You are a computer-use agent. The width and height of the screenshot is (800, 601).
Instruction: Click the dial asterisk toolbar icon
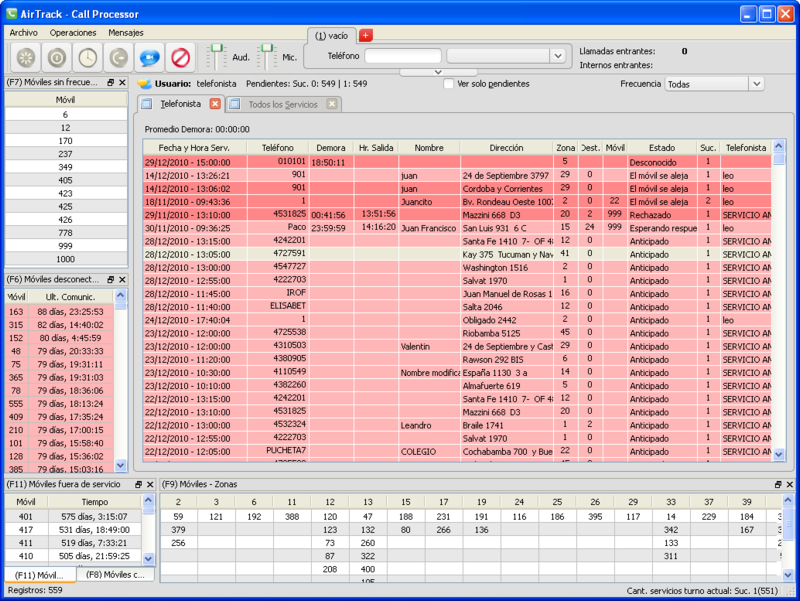[26, 57]
